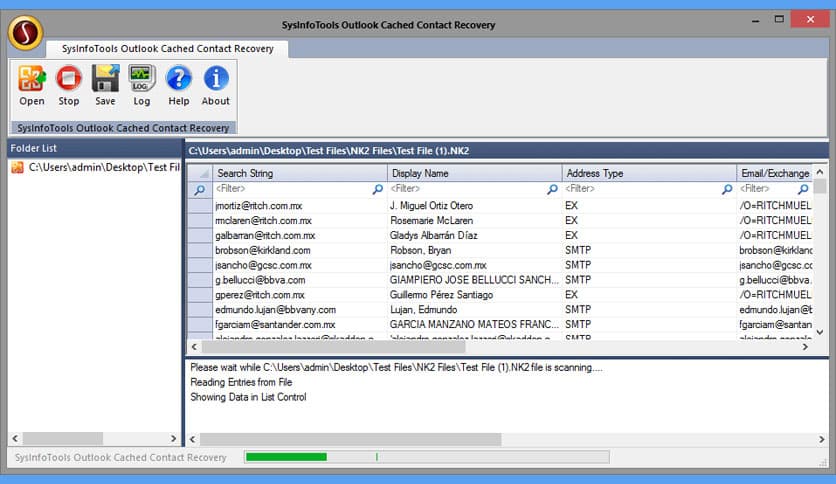Click grid horizontal scrollbar left arrow
Screen dimensions: 836x484
[194, 347]
